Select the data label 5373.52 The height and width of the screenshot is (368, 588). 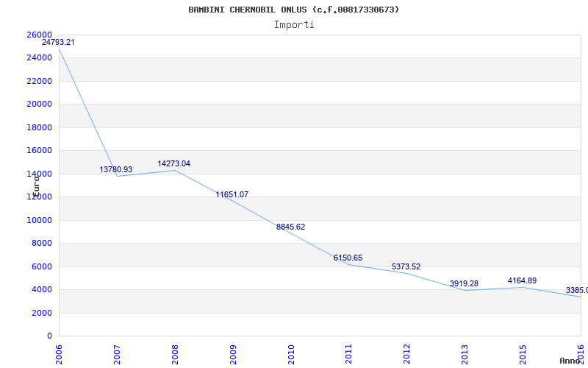406,266
